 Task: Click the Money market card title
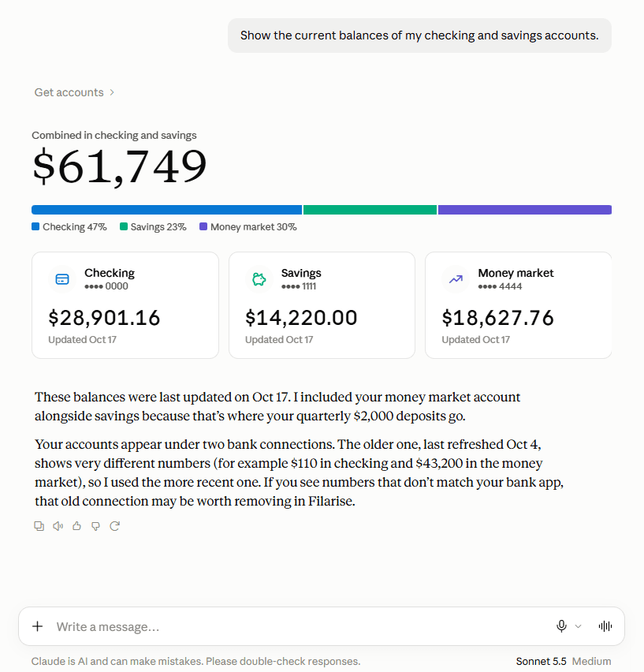tap(516, 273)
